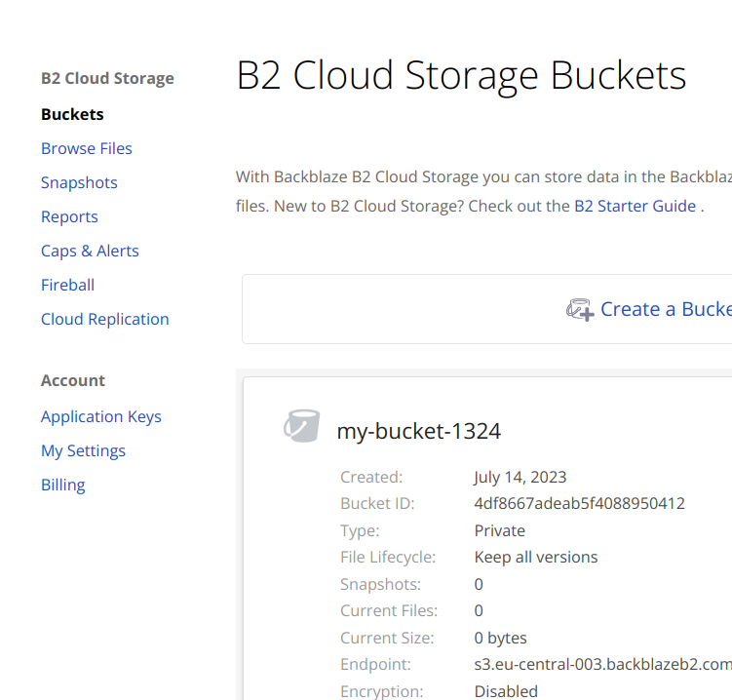Click the Encryption value Disabled

pyautogui.click(x=506, y=691)
